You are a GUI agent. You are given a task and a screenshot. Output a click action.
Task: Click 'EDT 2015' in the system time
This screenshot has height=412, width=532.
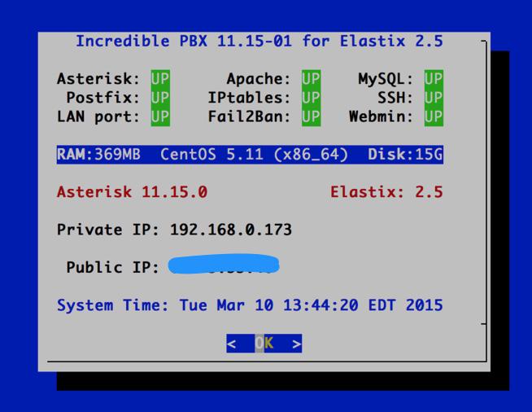click(406, 305)
